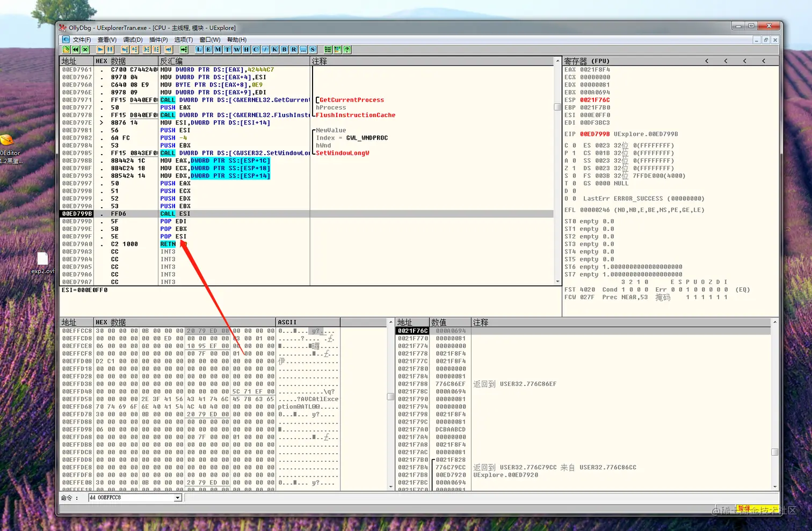Screen dimensions: 812x531
Task: Click the Trace into toolbar icon
Action: tap(147, 49)
